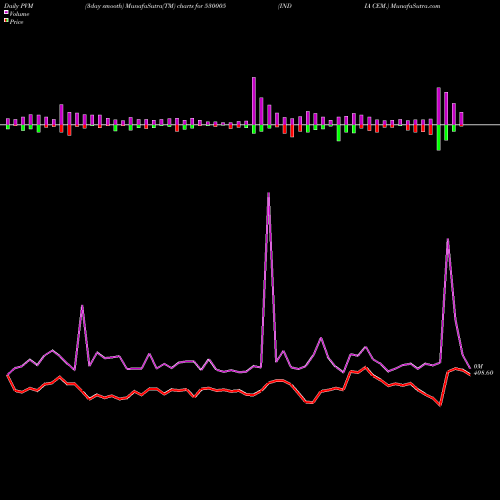500x500 pixels.
Task: Select the 'Volume' legend label
Action: pyautogui.click(x=19, y=14)
